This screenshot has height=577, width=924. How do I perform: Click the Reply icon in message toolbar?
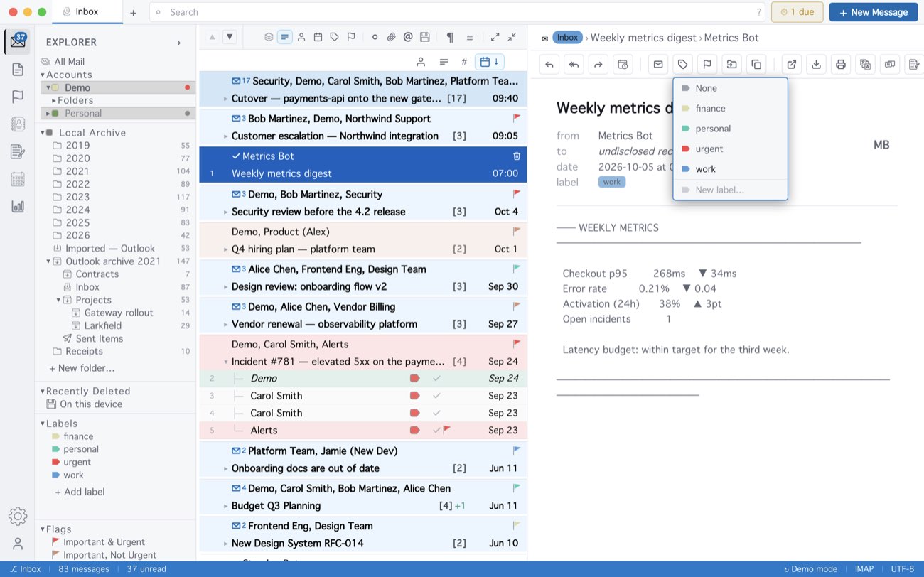tap(549, 65)
